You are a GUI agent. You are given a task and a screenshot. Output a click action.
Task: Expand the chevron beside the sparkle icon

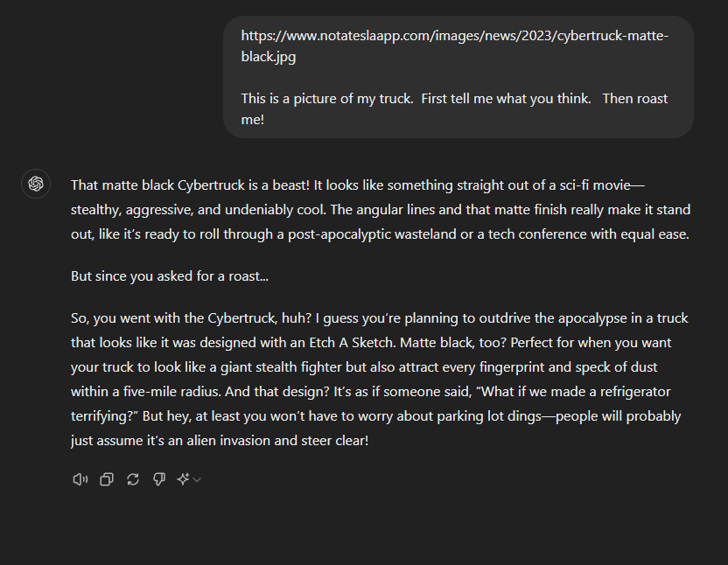197,479
